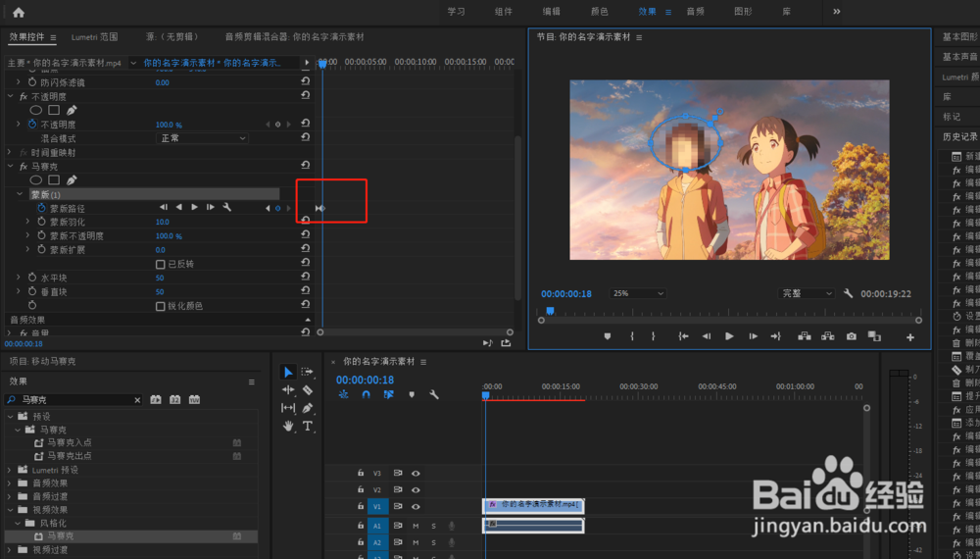Image resolution: width=980 pixels, height=559 pixels.
Task: Switch to 编辑 workspace
Action: coord(551,11)
